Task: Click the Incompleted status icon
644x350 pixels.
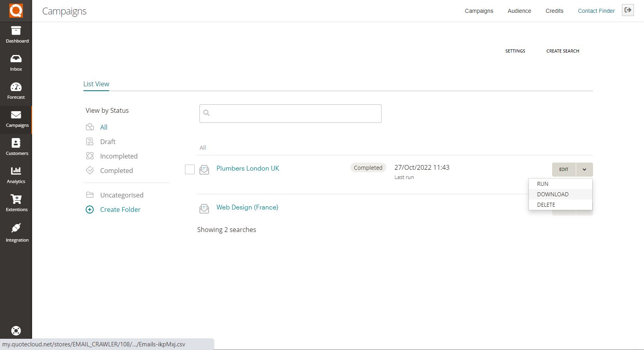Action: point(90,156)
